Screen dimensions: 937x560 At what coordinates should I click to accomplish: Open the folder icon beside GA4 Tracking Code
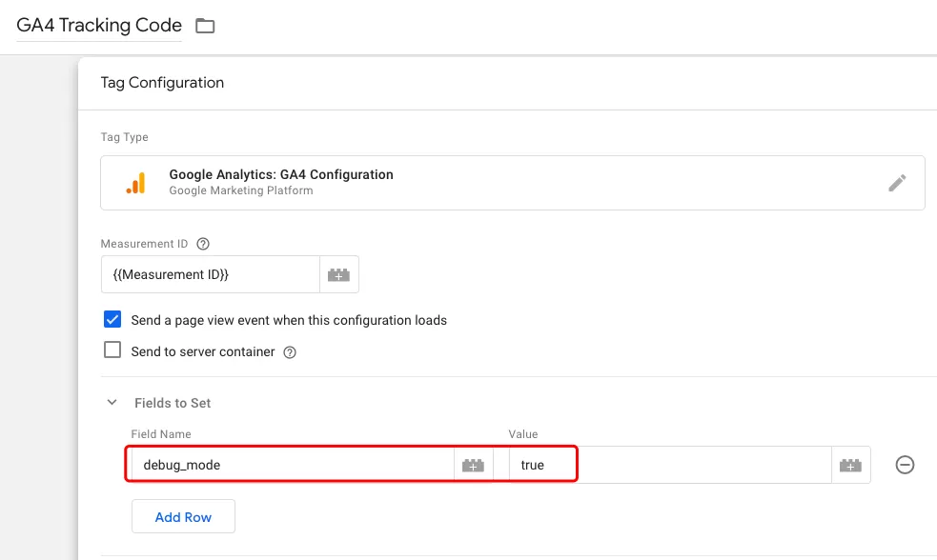point(205,26)
